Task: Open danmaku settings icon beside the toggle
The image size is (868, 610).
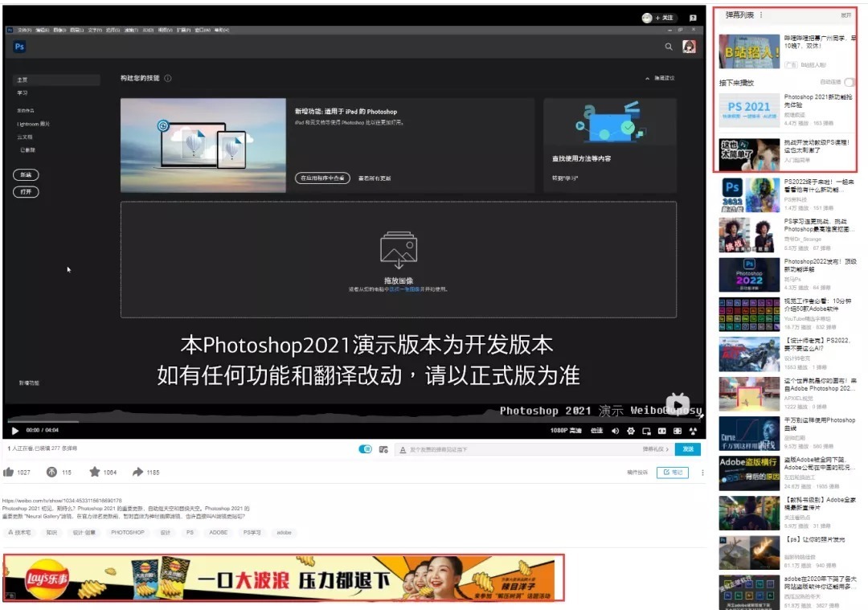Action: pyautogui.click(x=383, y=449)
